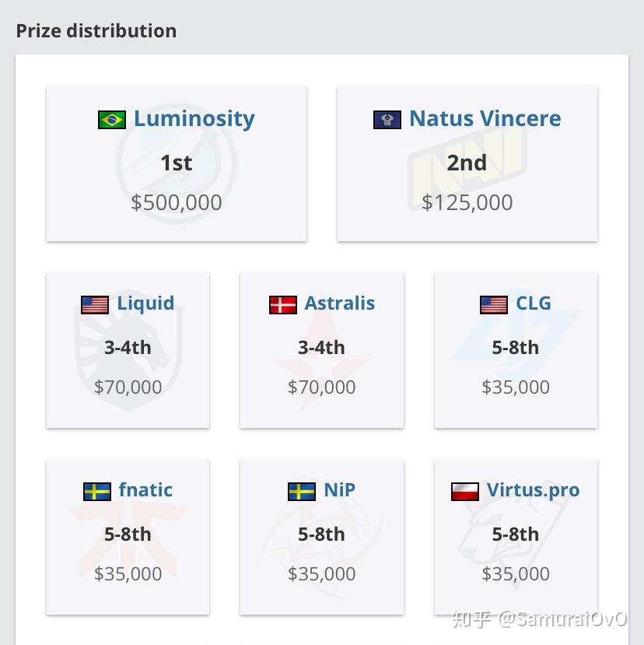Viewport: 644px width, 645px height.
Task: Click the Liquid $70,000 prize amount
Action: click(x=128, y=387)
